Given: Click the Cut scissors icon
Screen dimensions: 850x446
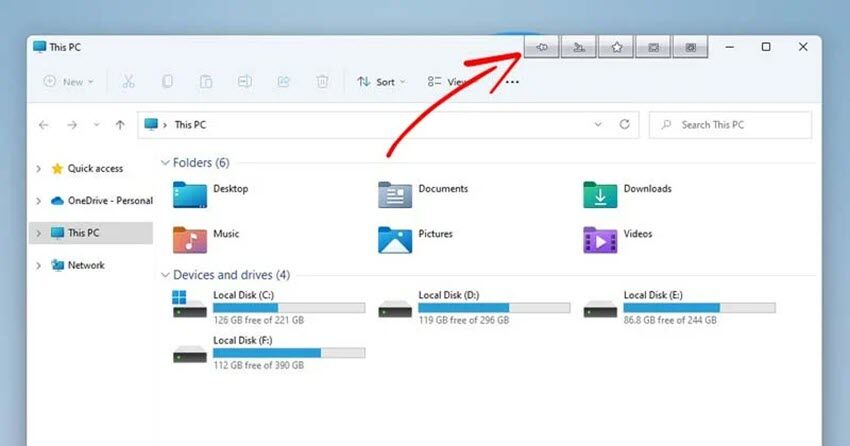Looking at the screenshot, I should (128, 82).
